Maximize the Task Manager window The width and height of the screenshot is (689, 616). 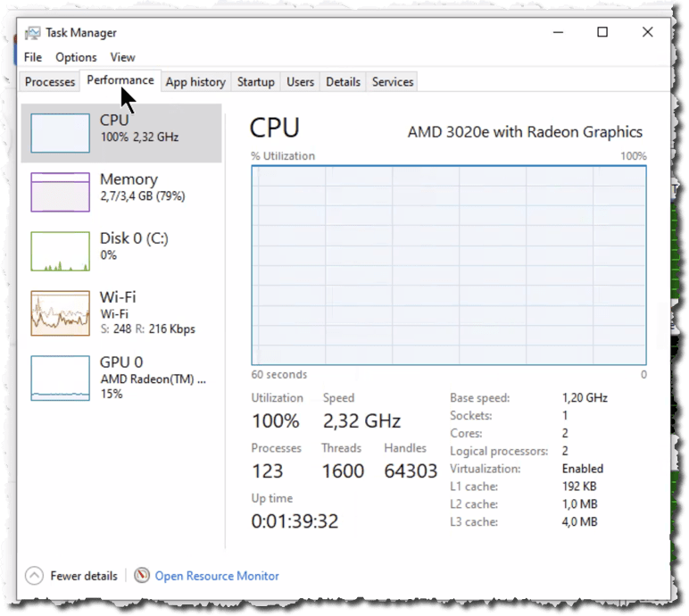[602, 32]
